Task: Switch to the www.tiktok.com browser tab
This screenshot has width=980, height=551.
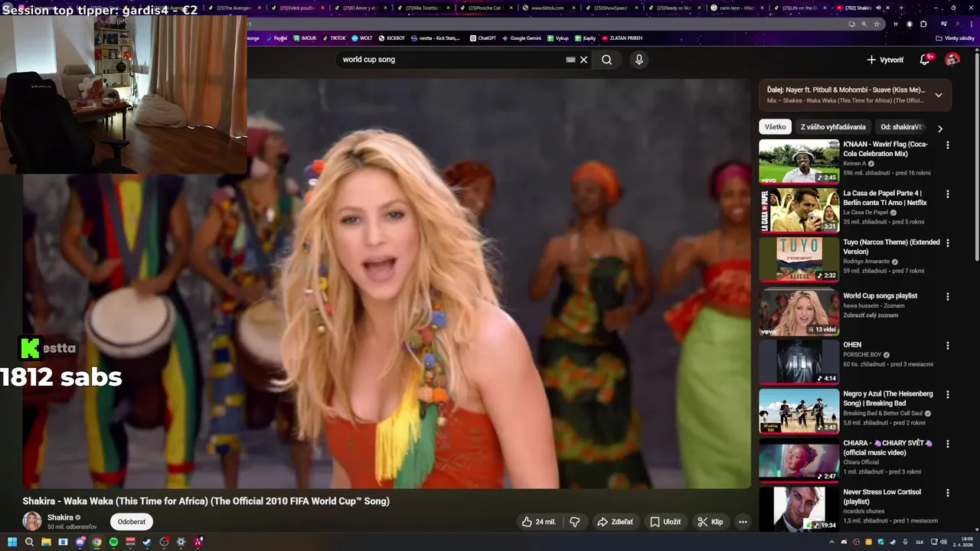Action: pyautogui.click(x=550, y=8)
